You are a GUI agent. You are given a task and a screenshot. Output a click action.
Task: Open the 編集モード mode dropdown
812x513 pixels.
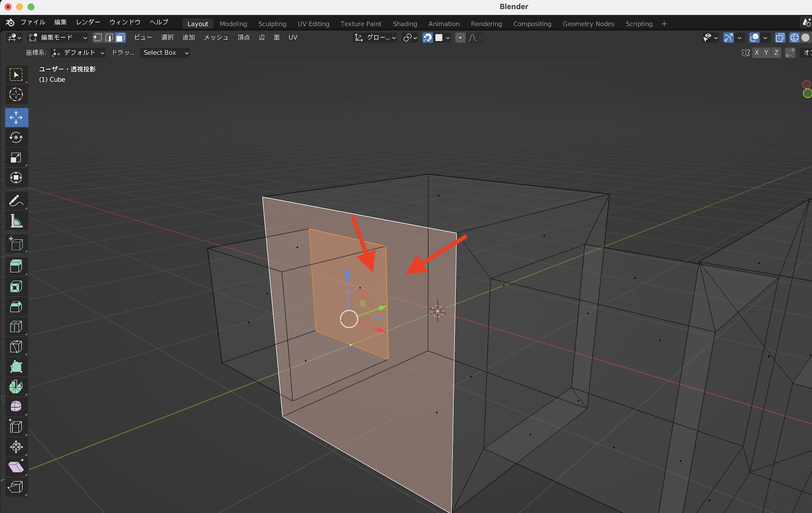(58, 38)
